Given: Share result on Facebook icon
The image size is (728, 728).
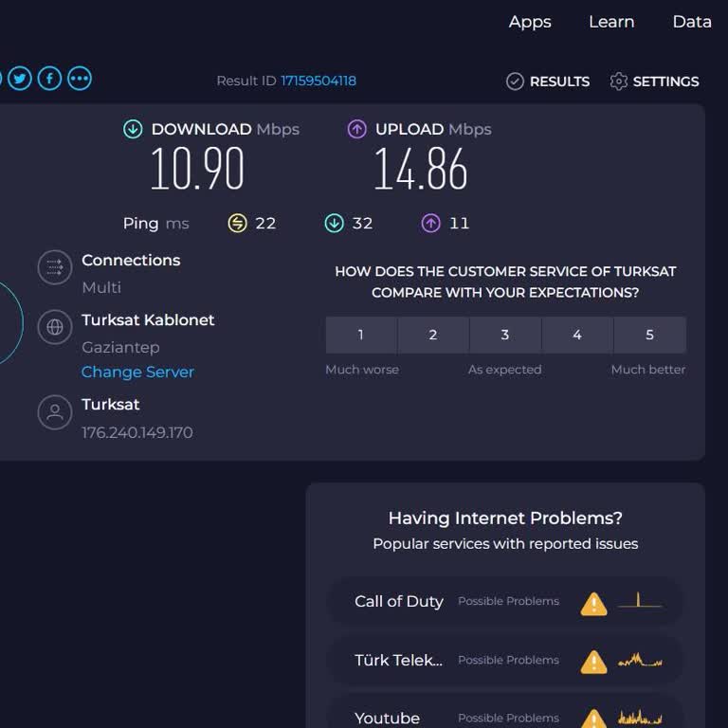Looking at the screenshot, I should point(49,79).
